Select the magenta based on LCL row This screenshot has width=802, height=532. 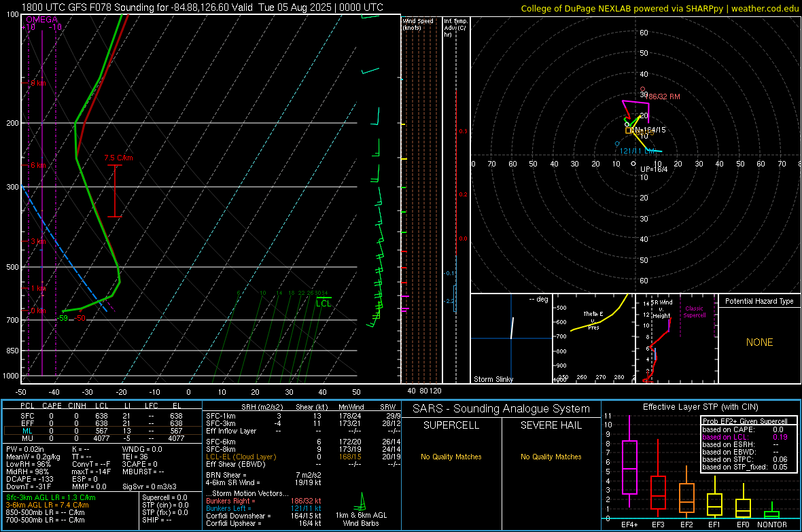pos(745,437)
